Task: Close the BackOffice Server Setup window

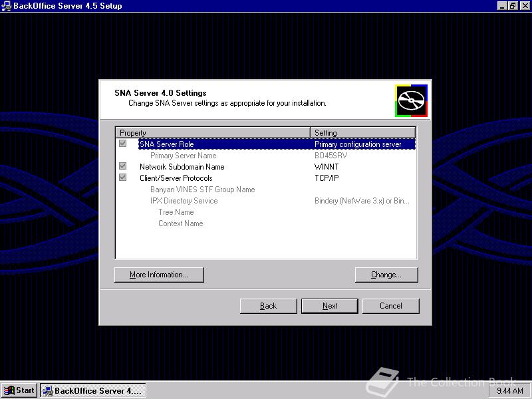Action: point(525,6)
